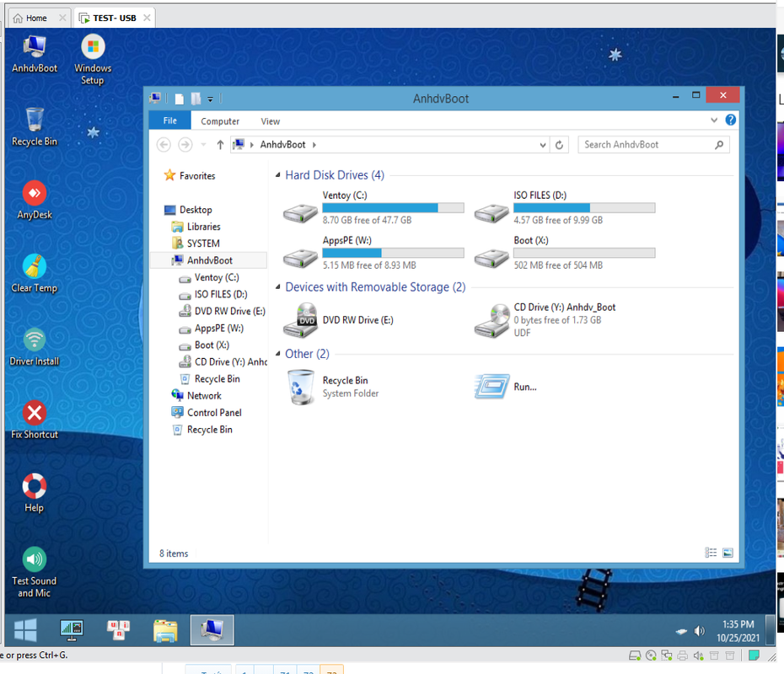Open Customize Quick Access Toolbar dropdown
Viewport: 784px width, 674px height.
click(x=211, y=99)
